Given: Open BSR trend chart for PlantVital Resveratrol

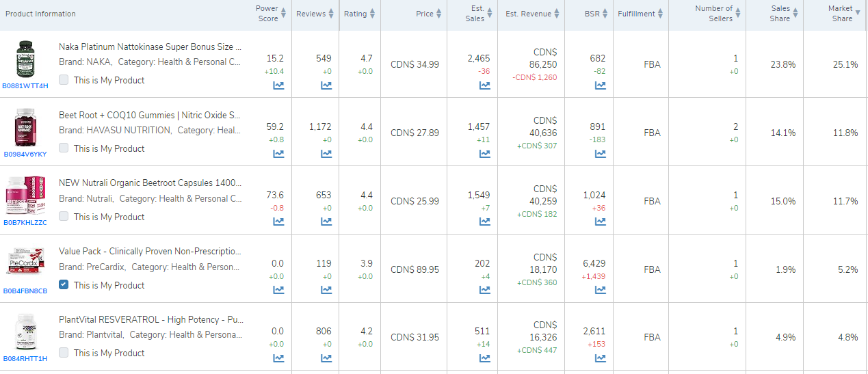Looking at the screenshot, I should 600,358.
